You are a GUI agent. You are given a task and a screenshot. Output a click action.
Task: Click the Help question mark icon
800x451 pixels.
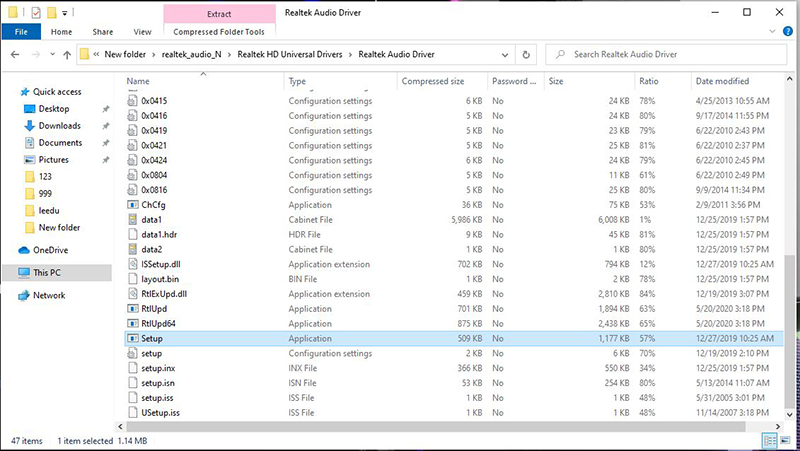(788, 32)
